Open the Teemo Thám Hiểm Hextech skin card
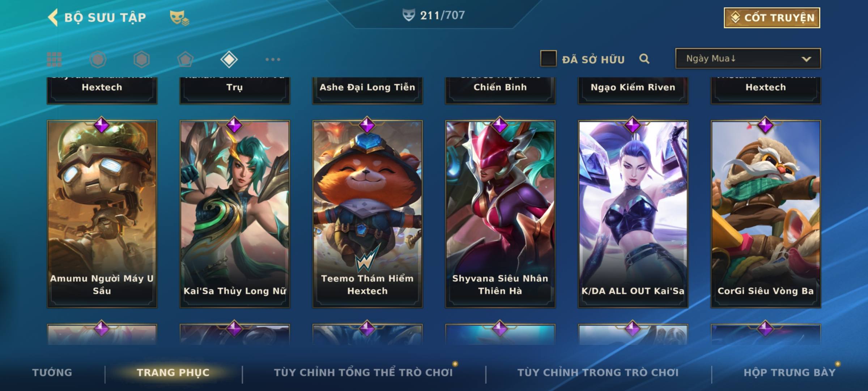Image resolution: width=868 pixels, height=391 pixels. pos(367,214)
